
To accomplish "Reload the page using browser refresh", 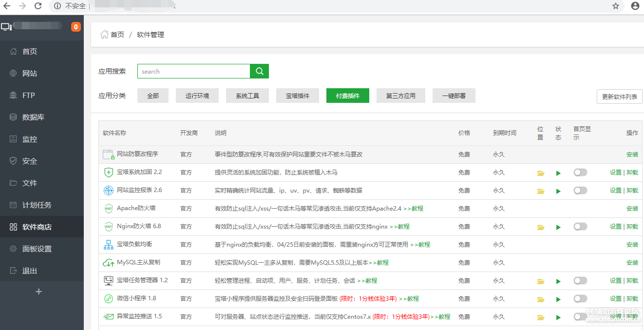I will pos(38,6).
